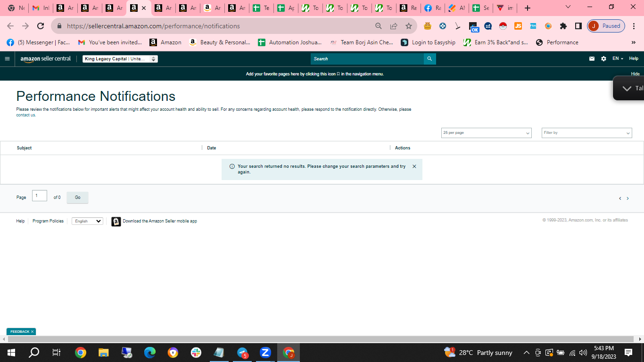Viewport: 644px width, 362px height.
Task: Open File Explorer from taskbar
Action: pyautogui.click(x=104, y=353)
